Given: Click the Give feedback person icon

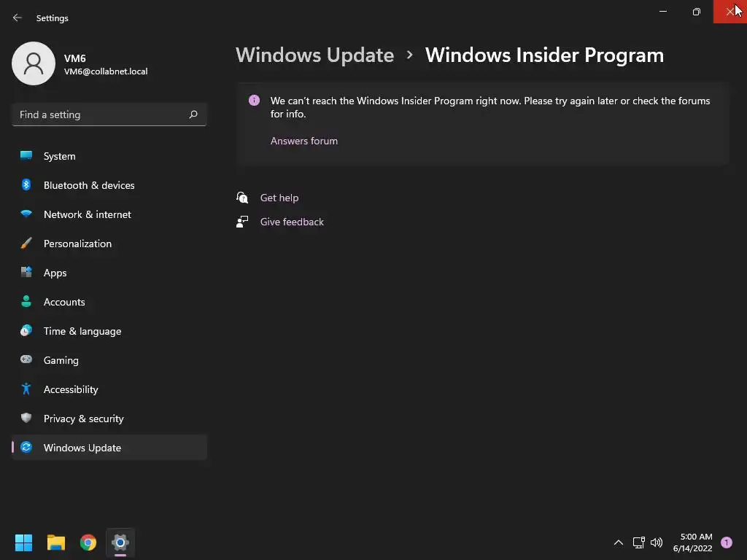Looking at the screenshot, I should 242,222.
